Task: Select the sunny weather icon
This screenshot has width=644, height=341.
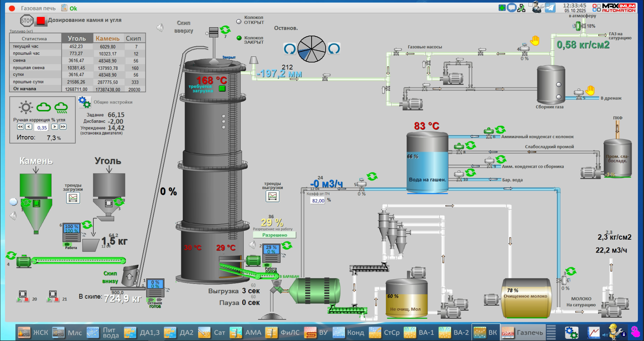Action: click(26, 107)
